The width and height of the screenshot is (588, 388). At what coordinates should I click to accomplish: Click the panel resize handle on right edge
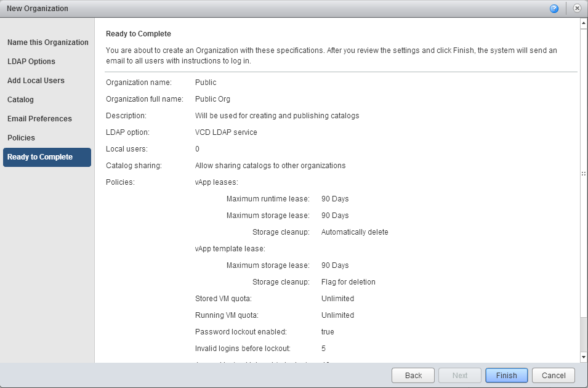click(x=584, y=174)
